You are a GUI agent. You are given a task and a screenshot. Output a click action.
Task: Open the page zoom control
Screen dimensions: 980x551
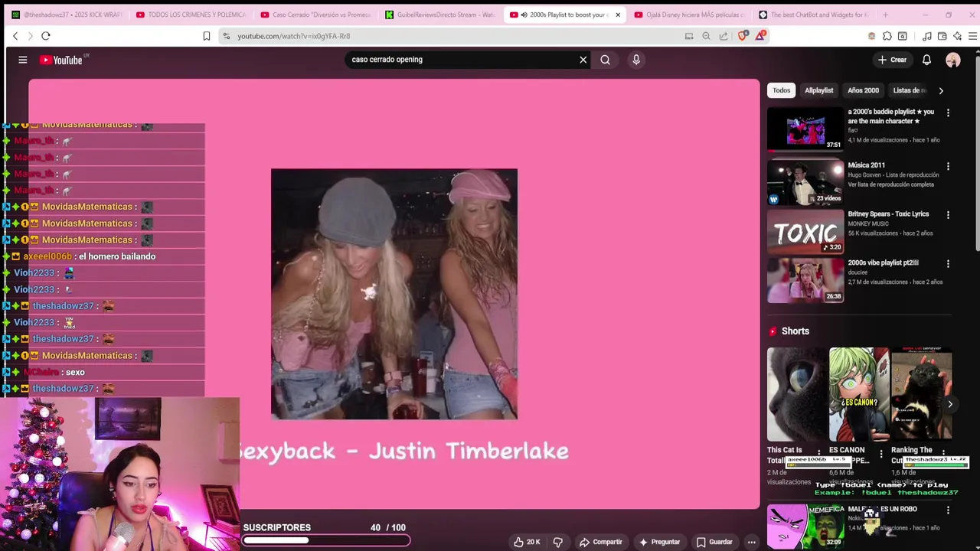tap(706, 36)
